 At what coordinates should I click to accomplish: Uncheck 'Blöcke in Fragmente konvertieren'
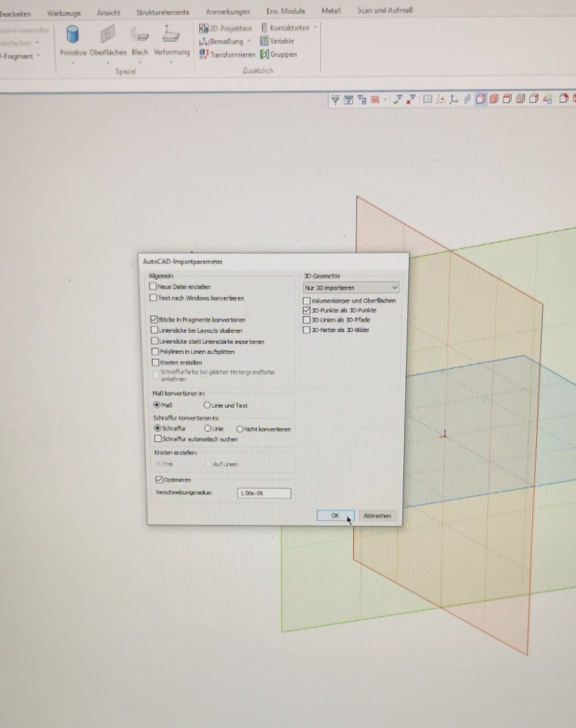pos(154,319)
